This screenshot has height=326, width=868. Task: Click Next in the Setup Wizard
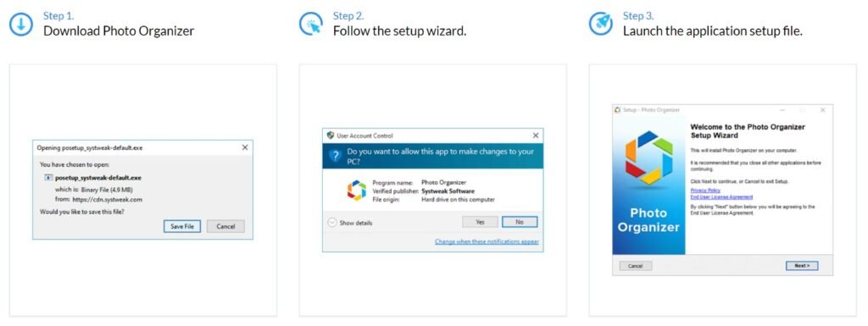pos(802,266)
